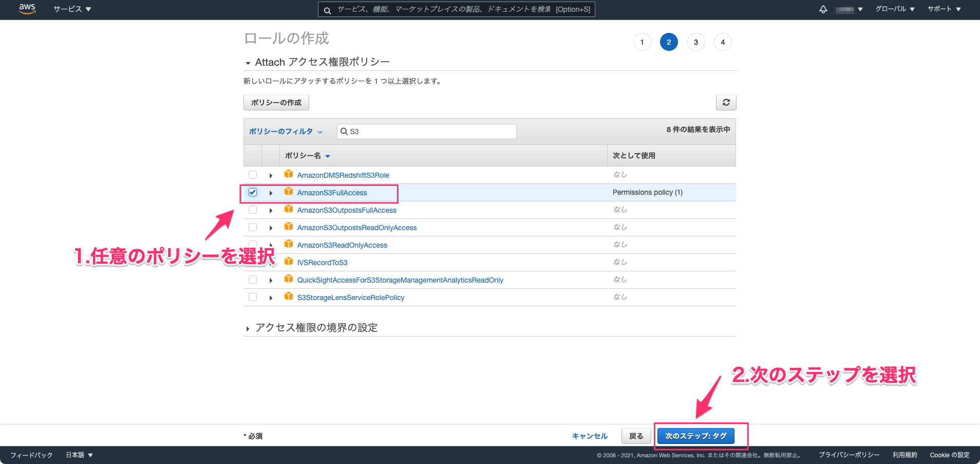Viewport: 980px width, 464px height.
Task: Open Cookie の設定 footer link
Action: (950, 455)
